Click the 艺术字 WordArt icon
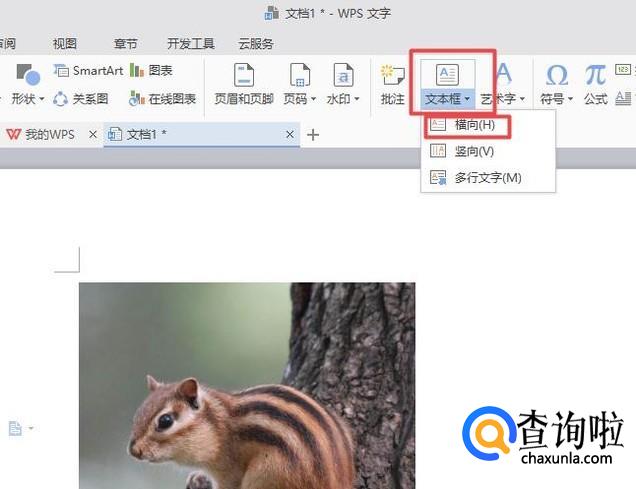The width and height of the screenshot is (636, 489). (503, 73)
